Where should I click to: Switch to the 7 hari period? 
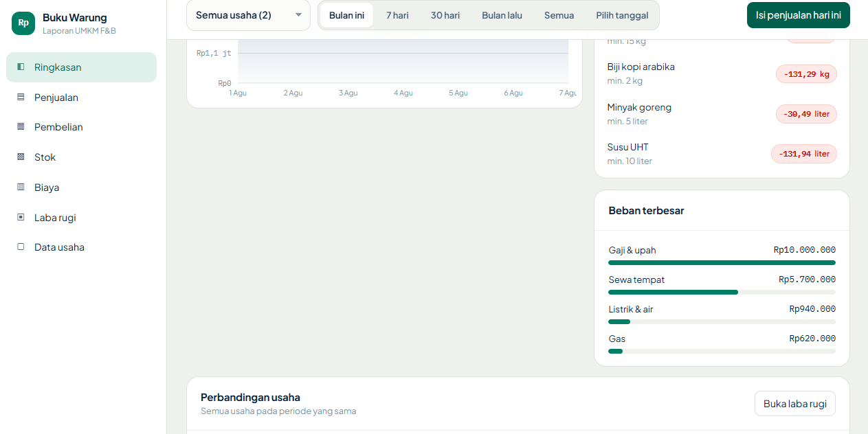coord(397,15)
